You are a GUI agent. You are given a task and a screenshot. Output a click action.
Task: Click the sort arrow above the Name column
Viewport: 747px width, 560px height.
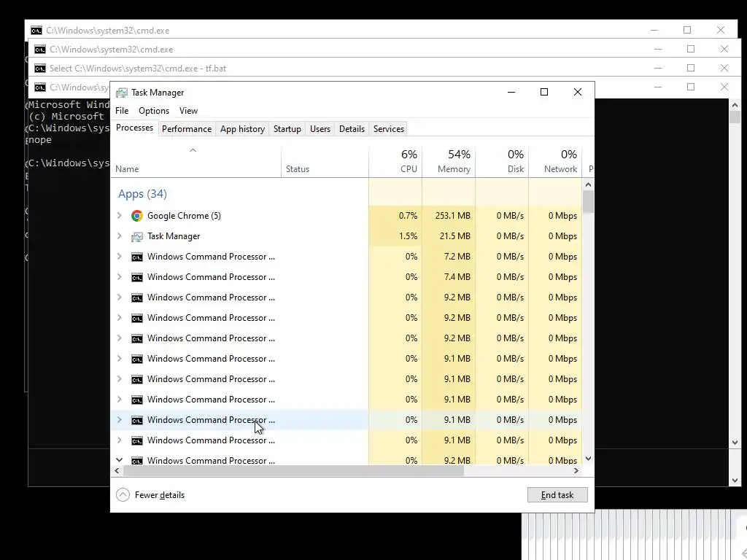pyautogui.click(x=193, y=150)
